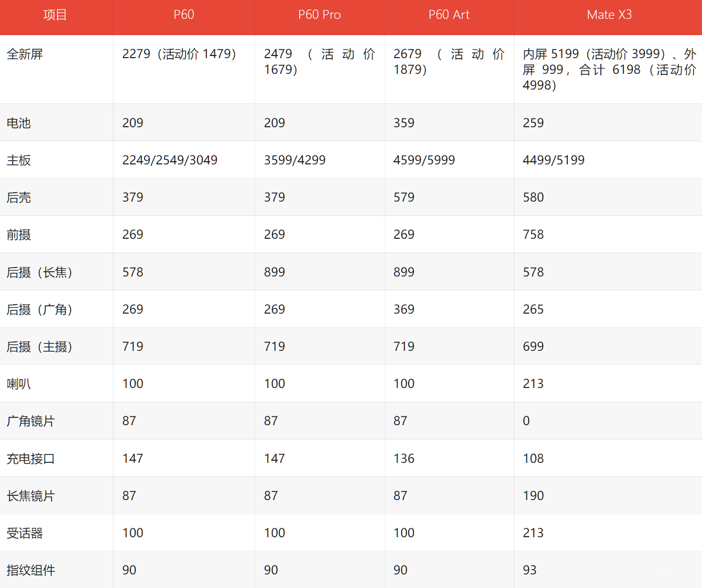Click the 主板 row label
The width and height of the screenshot is (702, 588).
[19, 160]
